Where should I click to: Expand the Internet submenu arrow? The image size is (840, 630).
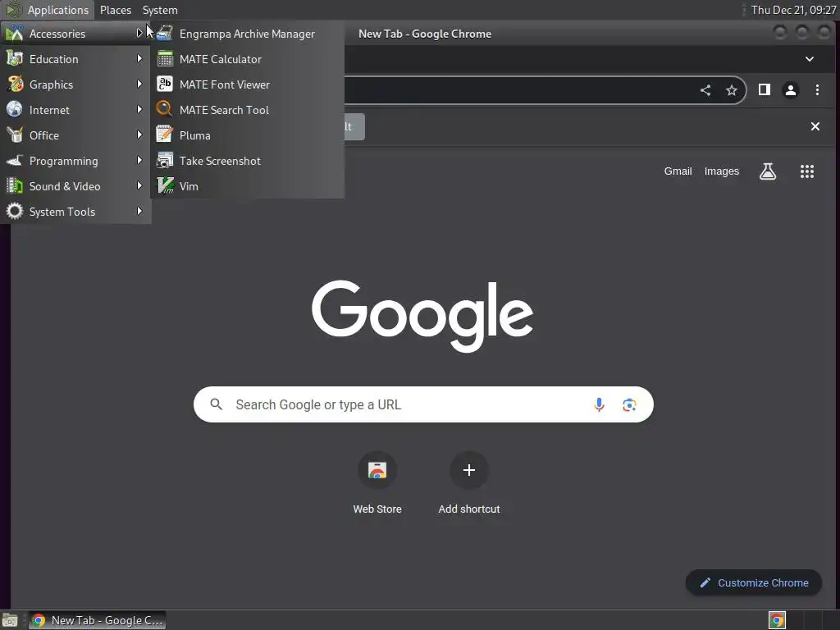pyautogui.click(x=139, y=109)
